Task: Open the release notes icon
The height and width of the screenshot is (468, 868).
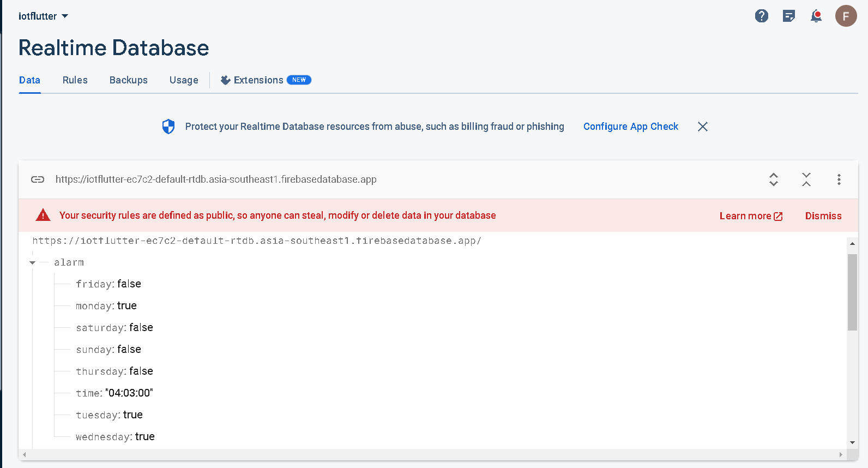Action: tap(789, 16)
